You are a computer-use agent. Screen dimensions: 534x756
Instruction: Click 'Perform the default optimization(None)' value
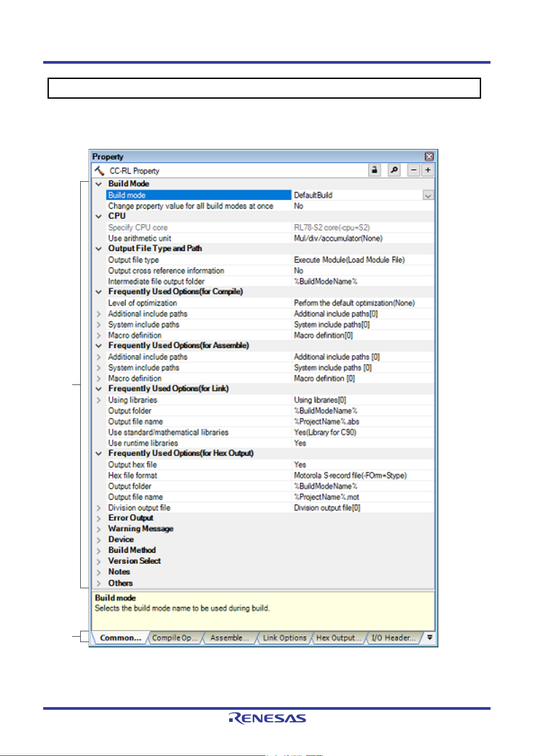(354, 303)
